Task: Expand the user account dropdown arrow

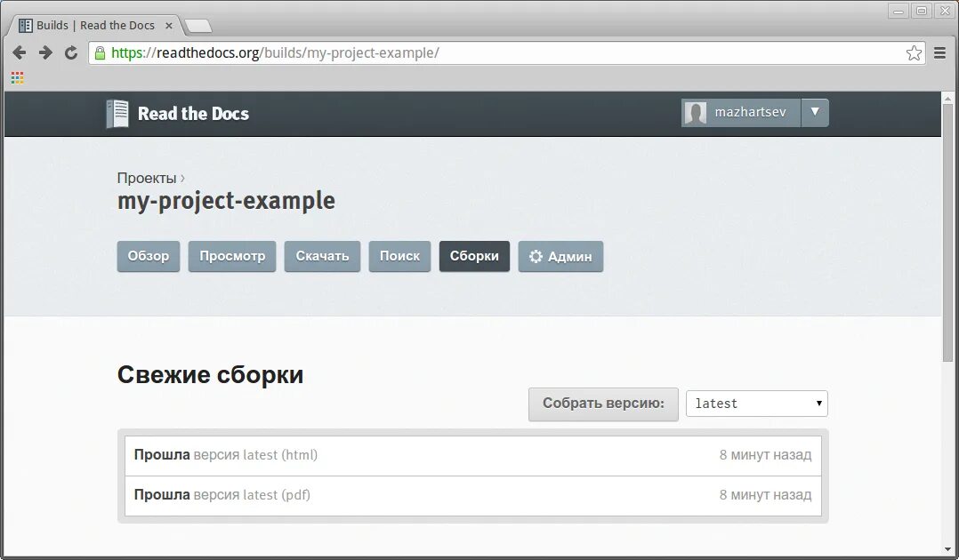Action: pyautogui.click(x=815, y=113)
